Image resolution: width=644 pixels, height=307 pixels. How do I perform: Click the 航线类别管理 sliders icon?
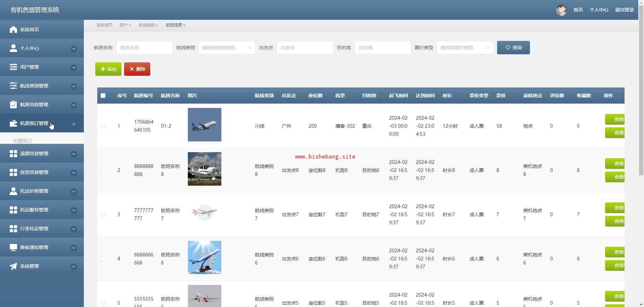pos(13,86)
